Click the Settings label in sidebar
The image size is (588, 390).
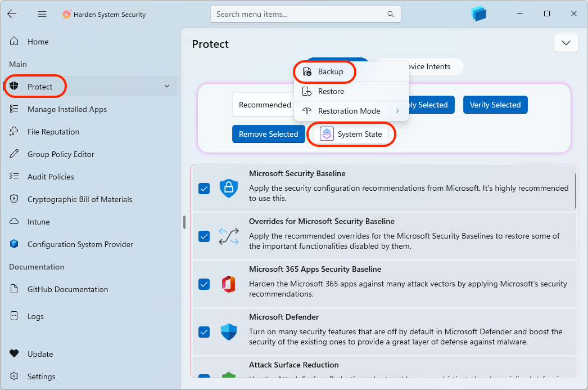tap(41, 376)
